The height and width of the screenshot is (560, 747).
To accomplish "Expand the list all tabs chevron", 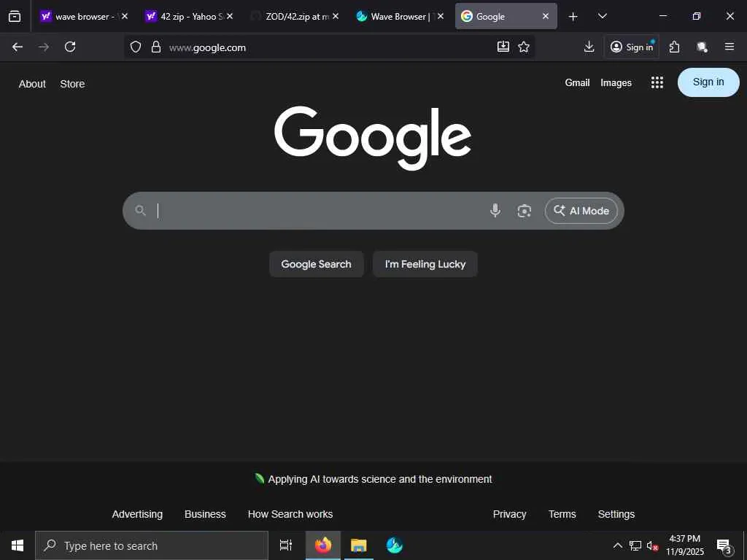I will 602,16.
